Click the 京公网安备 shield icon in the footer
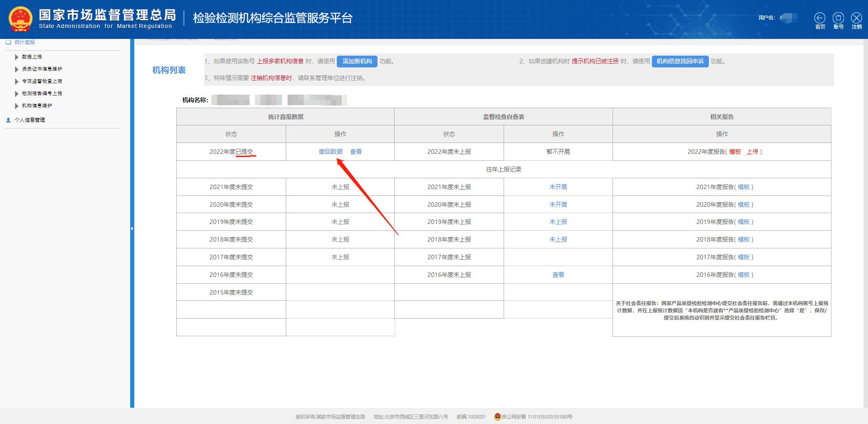The image size is (868, 424). [x=496, y=417]
